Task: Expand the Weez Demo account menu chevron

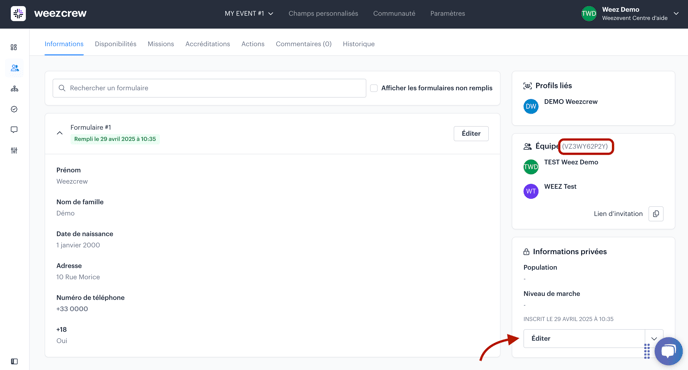Action: click(676, 14)
